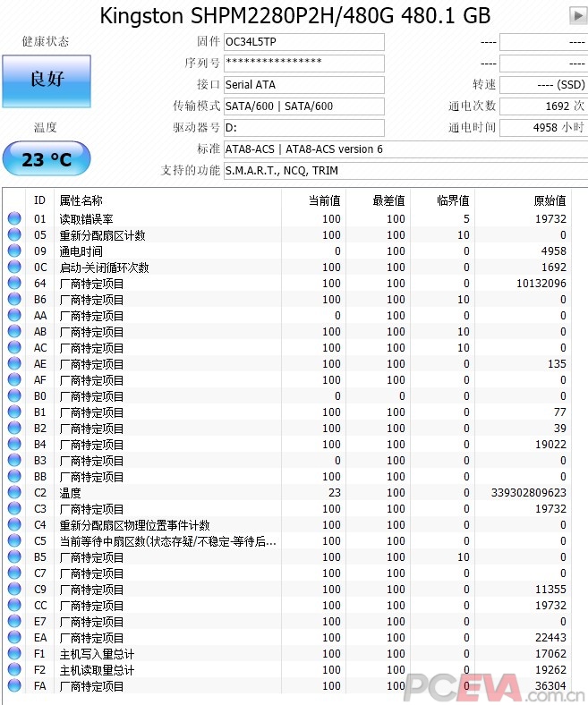Click the status orb for ID 09
This screenshot has width=588, height=705.
[14, 251]
